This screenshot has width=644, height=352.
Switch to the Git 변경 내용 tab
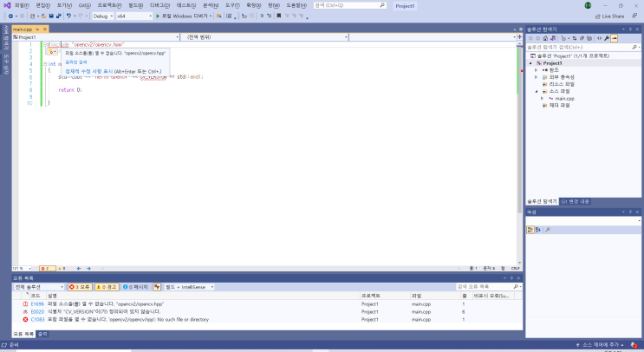click(575, 201)
